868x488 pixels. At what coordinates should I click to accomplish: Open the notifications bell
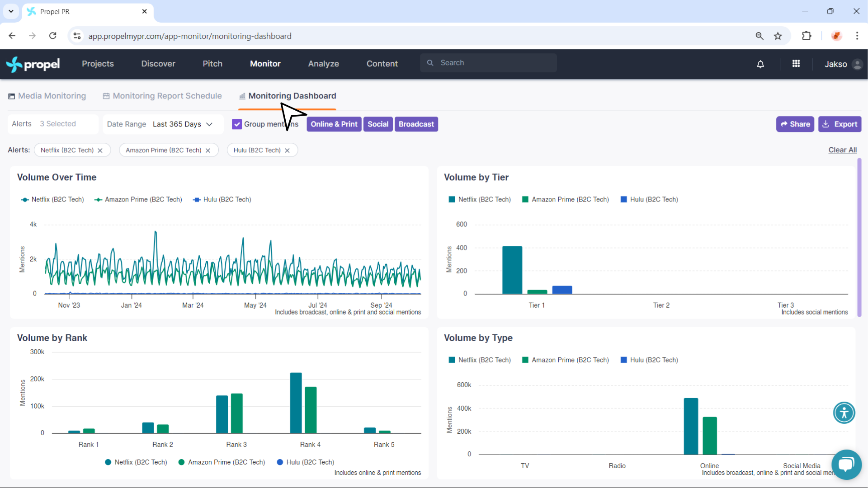tap(760, 64)
